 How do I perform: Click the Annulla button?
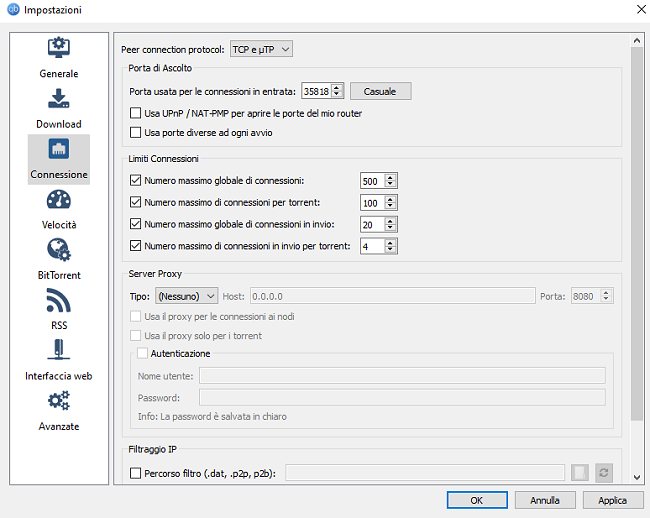(545, 500)
